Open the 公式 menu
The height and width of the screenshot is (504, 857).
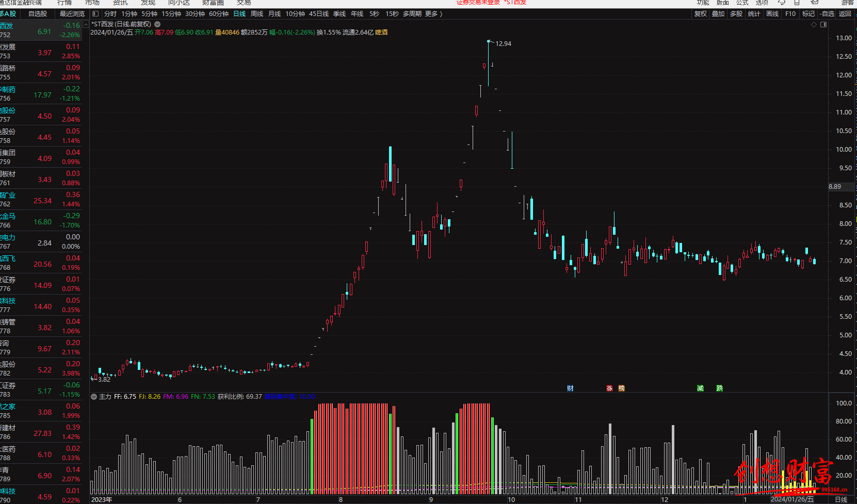point(742,3)
